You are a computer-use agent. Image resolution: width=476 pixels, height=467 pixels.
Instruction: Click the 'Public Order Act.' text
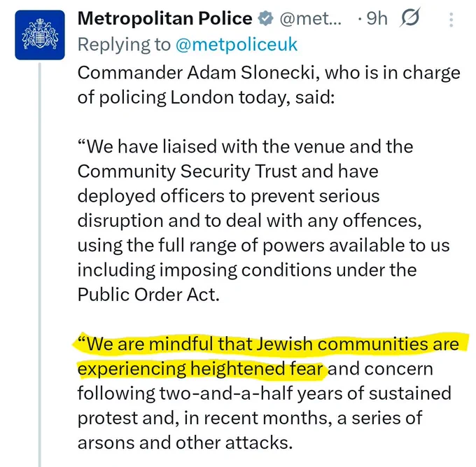[x=148, y=295]
